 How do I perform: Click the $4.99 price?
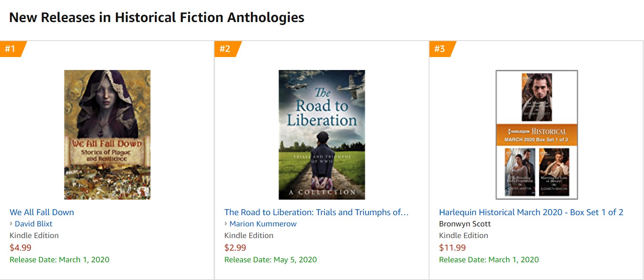pyautogui.click(x=20, y=248)
